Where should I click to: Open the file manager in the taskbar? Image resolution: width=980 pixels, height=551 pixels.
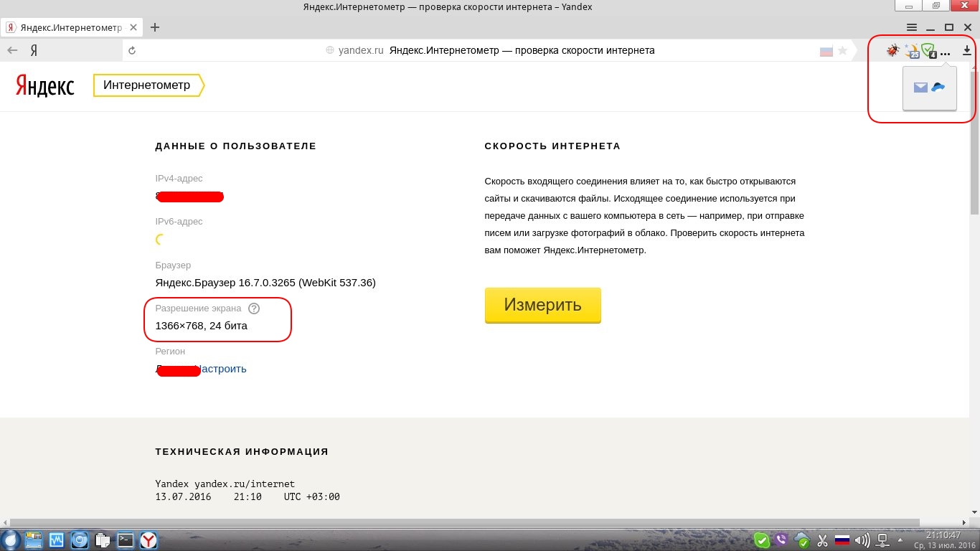pyautogui.click(x=34, y=540)
